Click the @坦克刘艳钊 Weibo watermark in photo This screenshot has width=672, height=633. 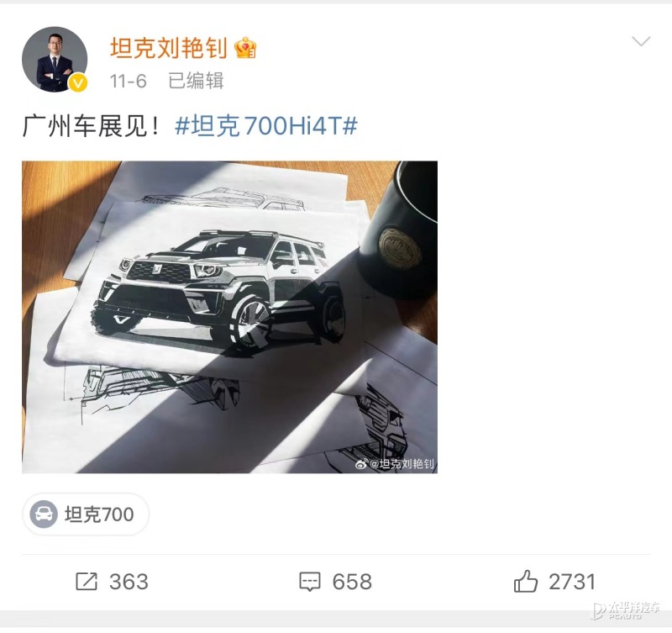point(395,463)
